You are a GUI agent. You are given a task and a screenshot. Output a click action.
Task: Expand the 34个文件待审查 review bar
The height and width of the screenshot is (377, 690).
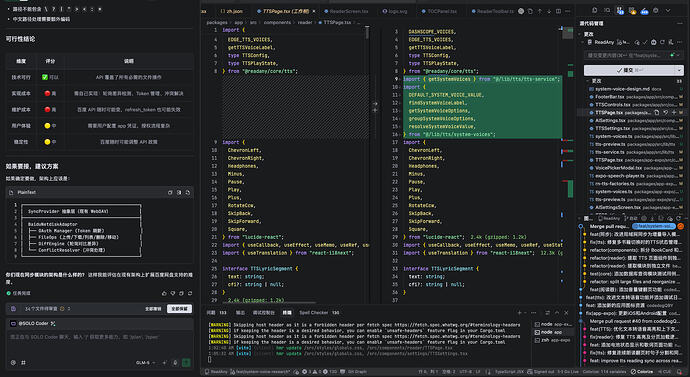pyautogui.click(x=69, y=309)
